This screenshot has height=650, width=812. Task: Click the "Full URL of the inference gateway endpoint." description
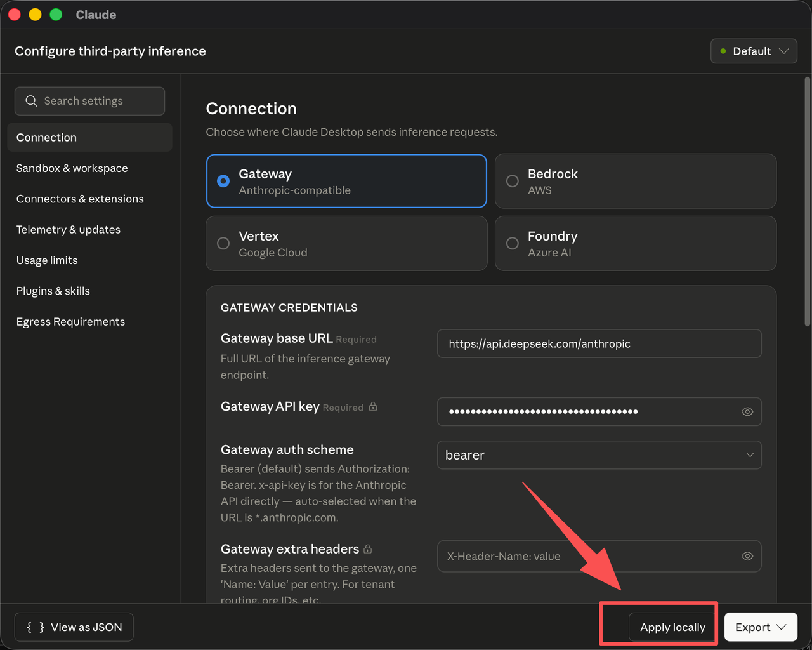click(305, 367)
